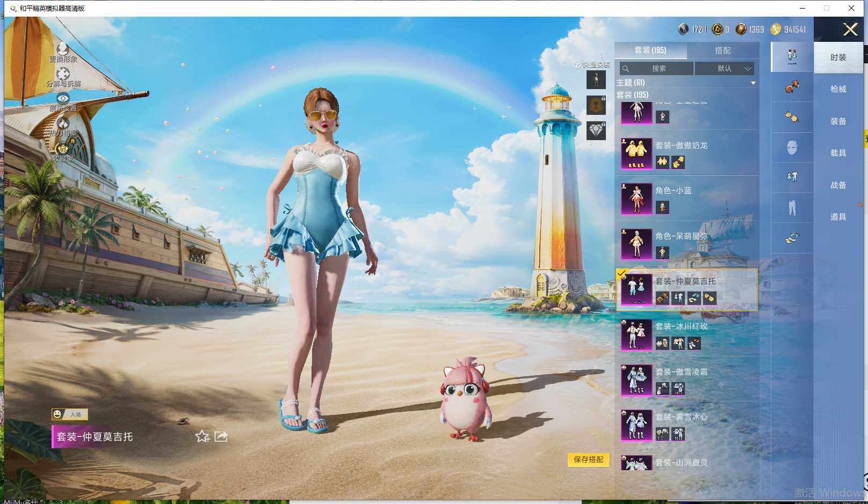Screen dimensions: 868x504
Task: Click the gold coin 941541 icon
Action: 776,29
